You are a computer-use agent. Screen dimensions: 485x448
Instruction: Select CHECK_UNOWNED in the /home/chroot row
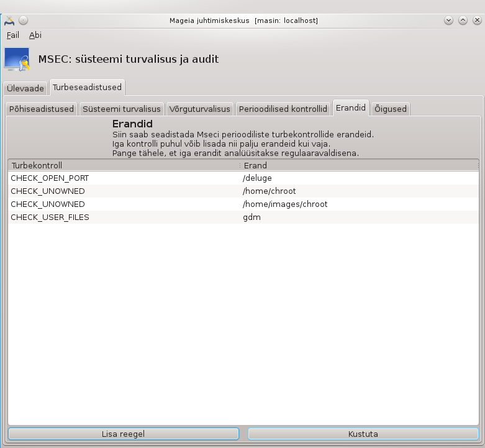coord(48,191)
